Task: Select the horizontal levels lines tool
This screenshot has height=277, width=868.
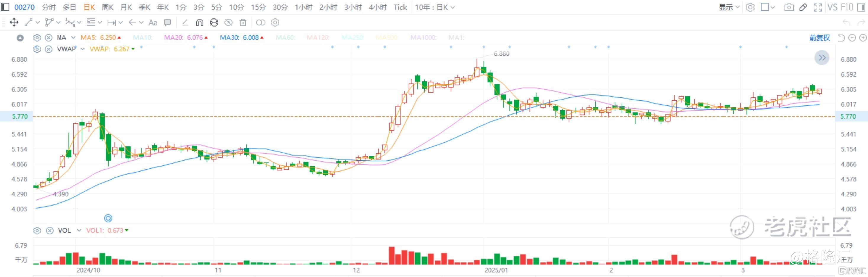Action: 90,22
